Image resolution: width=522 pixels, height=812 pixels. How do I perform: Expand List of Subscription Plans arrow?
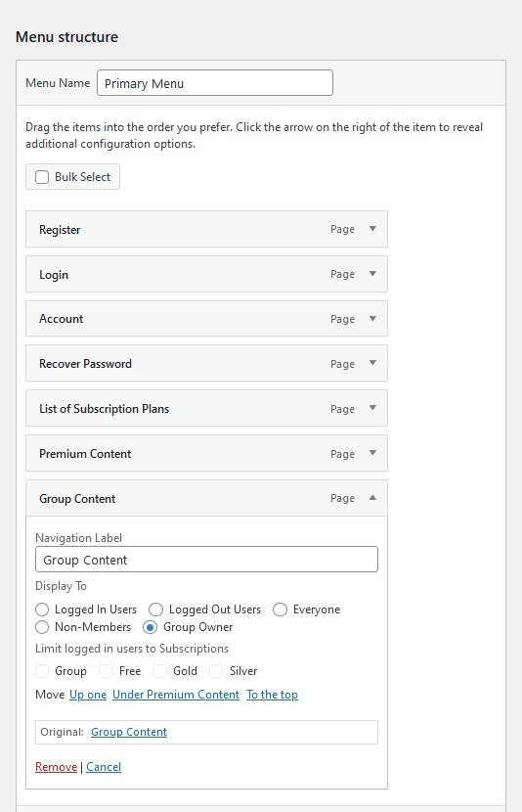[372, 409]
